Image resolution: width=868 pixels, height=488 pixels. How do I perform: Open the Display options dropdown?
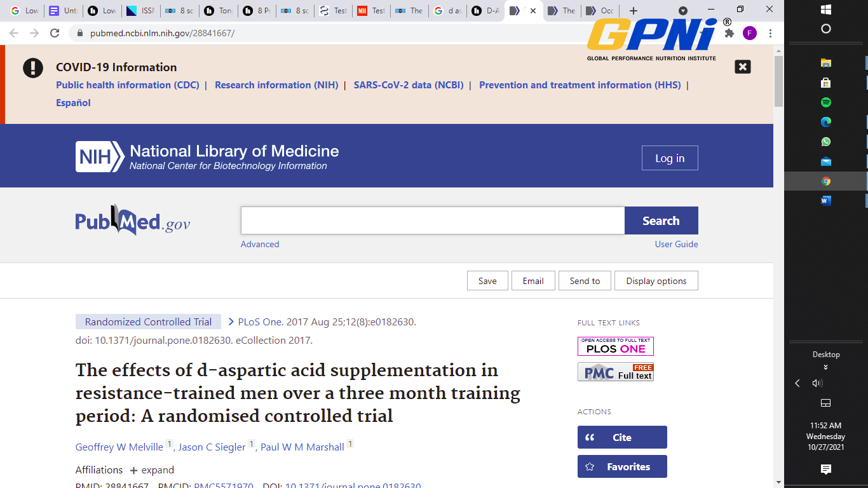click(656, 281)
